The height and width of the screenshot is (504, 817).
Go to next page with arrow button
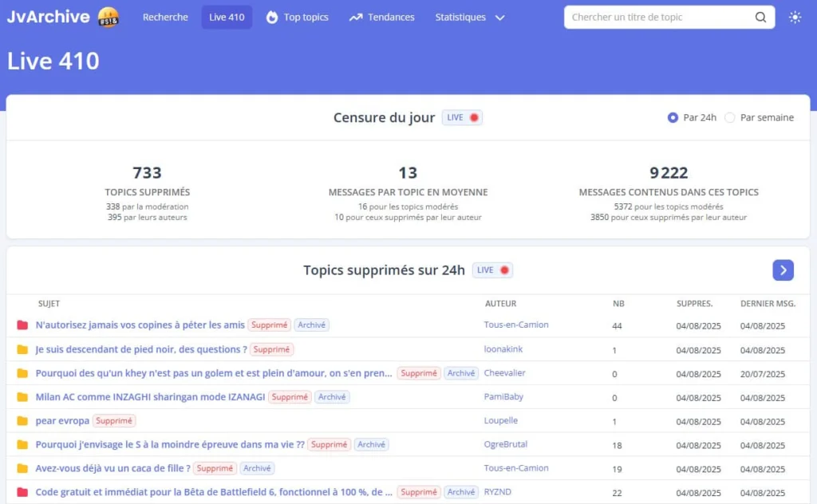click(783, 270)
